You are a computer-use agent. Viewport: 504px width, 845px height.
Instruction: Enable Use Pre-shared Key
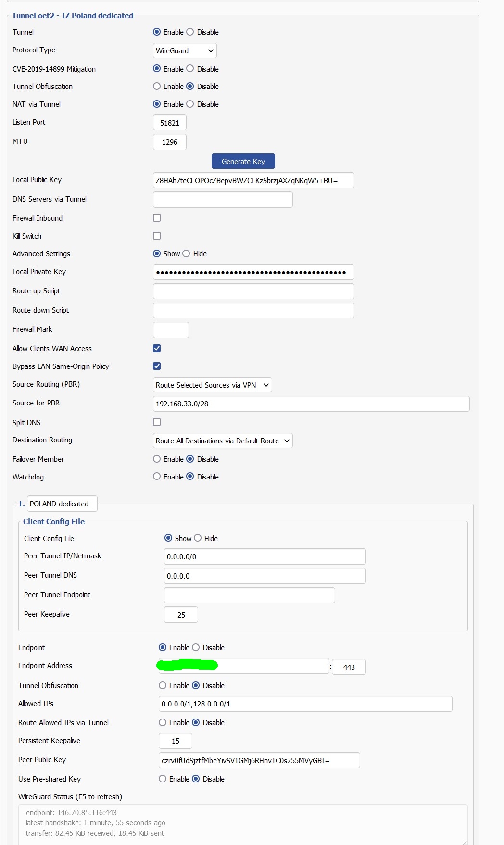[x=163, y=779]
